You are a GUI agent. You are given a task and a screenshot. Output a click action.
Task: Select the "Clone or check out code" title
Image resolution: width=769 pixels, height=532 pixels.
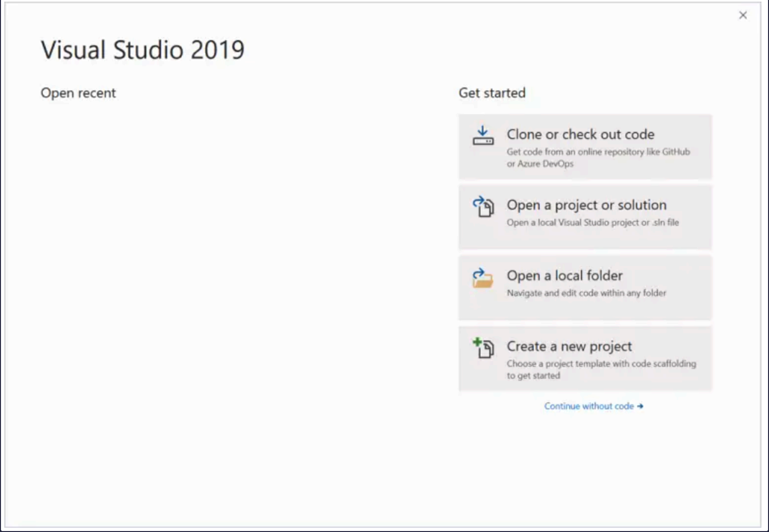580,134
